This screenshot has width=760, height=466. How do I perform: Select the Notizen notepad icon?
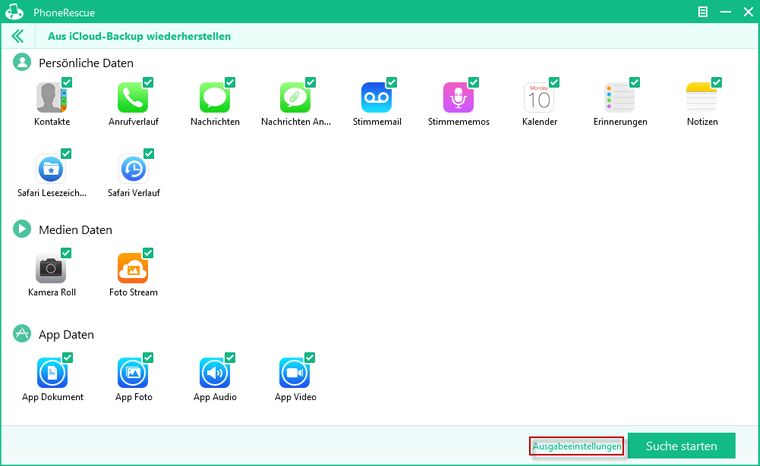[701, 97]
